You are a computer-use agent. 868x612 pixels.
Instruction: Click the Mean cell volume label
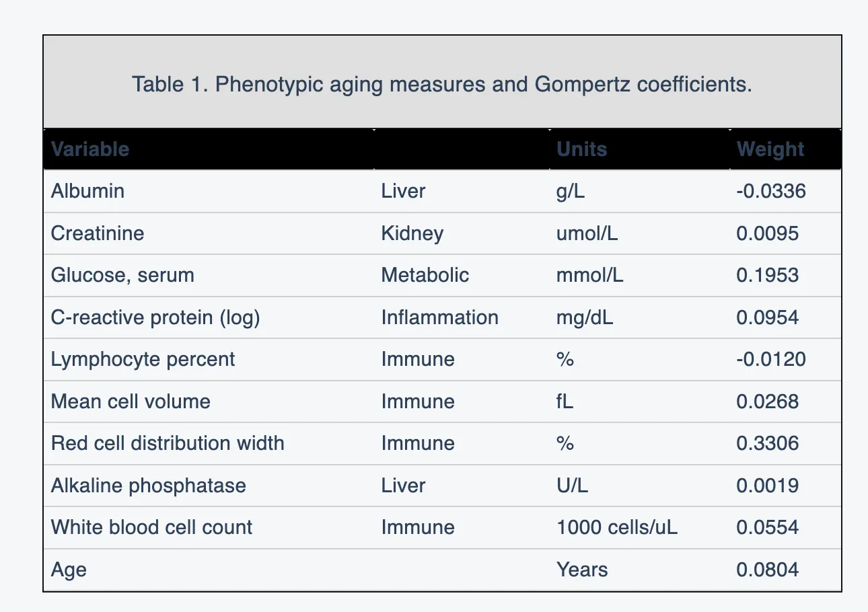pyautogui.click(x=131, y=401)
